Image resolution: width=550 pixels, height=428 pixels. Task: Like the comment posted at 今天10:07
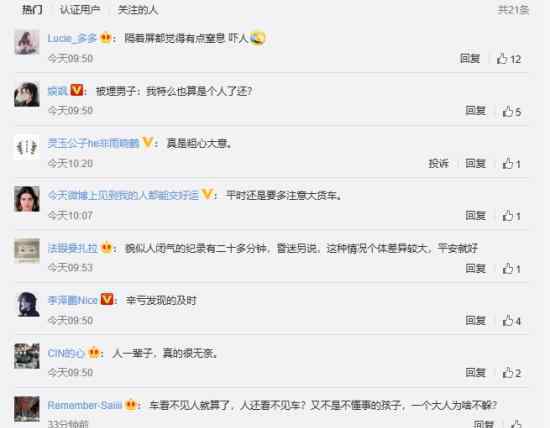tap(512, 216)
